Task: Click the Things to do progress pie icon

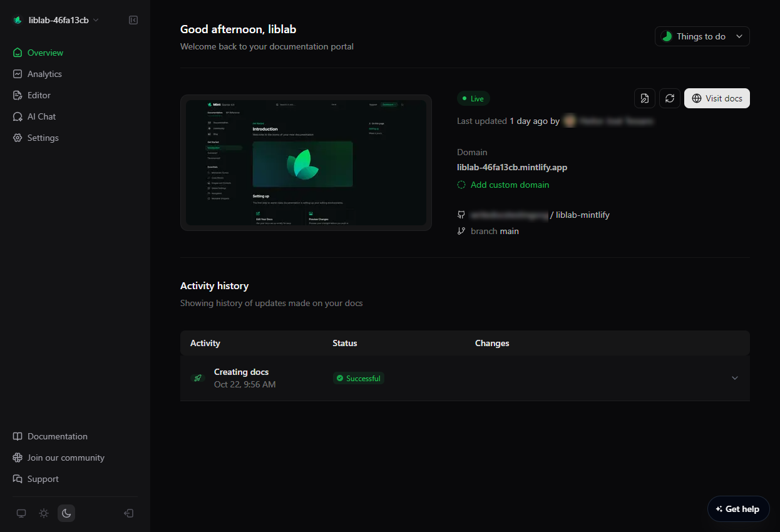Action: (x=667, y=36)
